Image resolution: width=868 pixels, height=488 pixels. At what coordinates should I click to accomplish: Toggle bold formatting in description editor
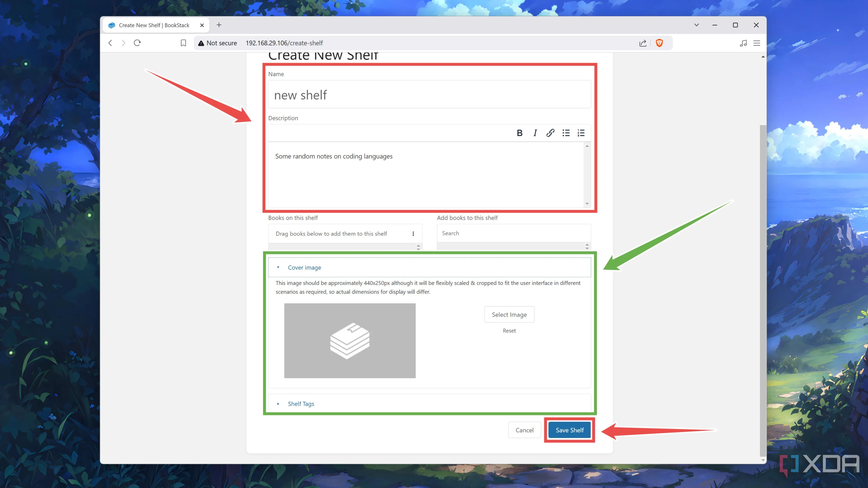[520, 133]
